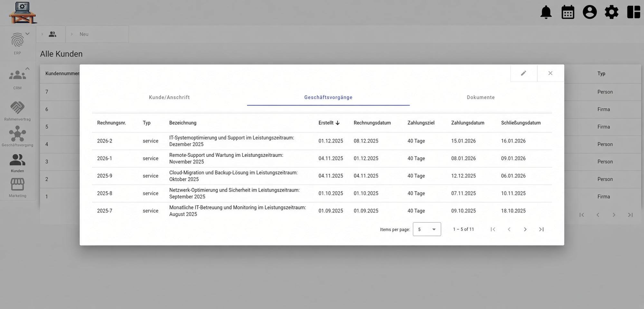Sort by Rechnungsdatum column header

click(x=372, y=123)
